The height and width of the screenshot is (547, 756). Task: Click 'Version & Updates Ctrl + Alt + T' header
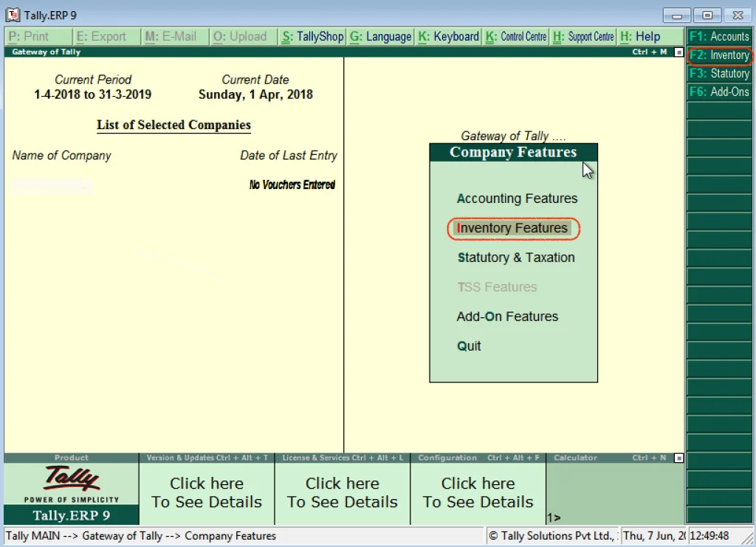[x=207, y=458]
